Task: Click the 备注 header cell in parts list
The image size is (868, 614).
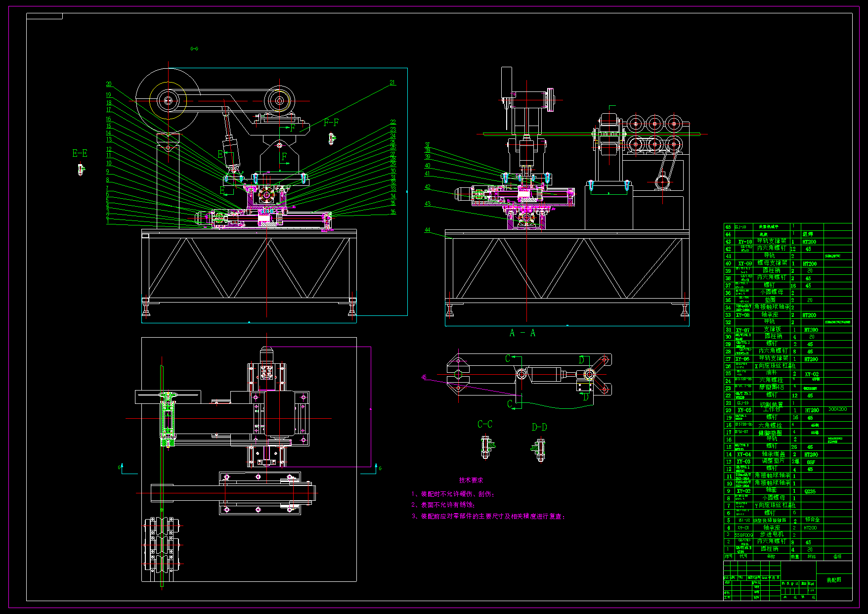Action: [837, 557]
